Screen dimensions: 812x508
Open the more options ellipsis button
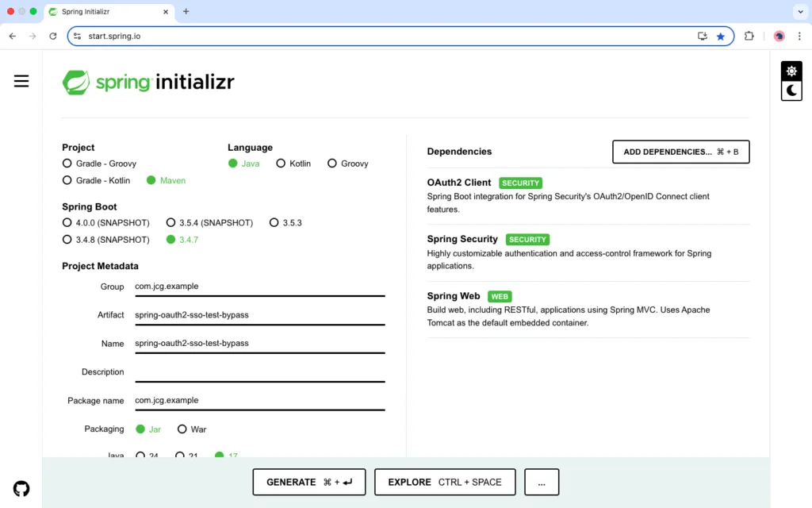pyautogui.click(x=542, y=482)
